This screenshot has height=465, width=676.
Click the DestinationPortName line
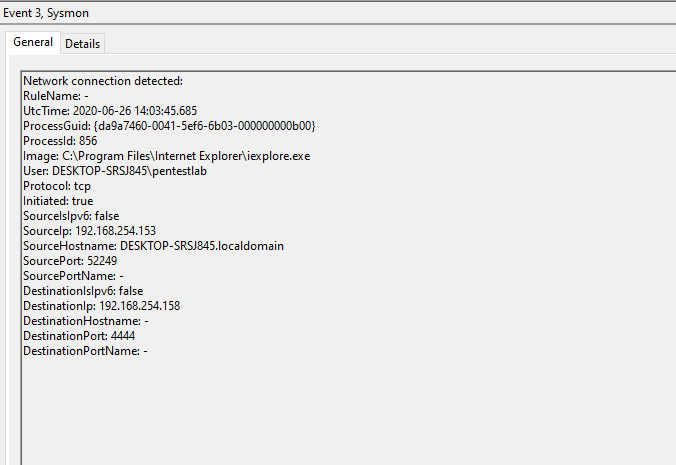click(85, 351)
